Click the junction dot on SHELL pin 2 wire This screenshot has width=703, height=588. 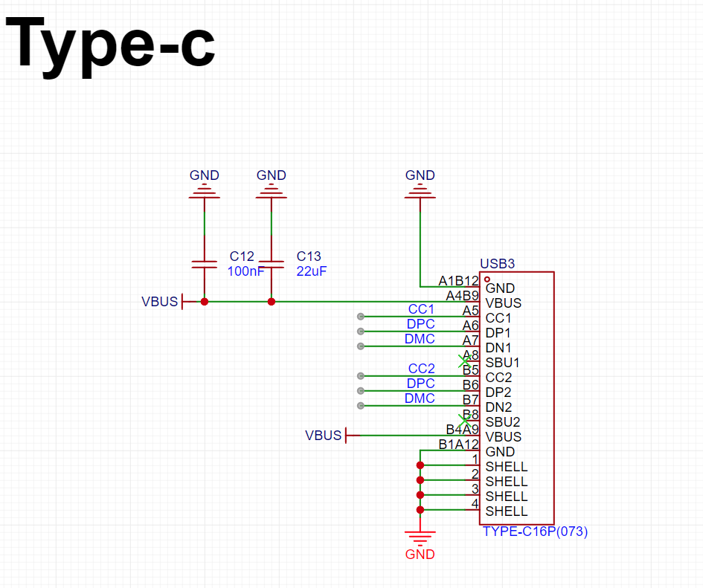click(x=420, y=480)
